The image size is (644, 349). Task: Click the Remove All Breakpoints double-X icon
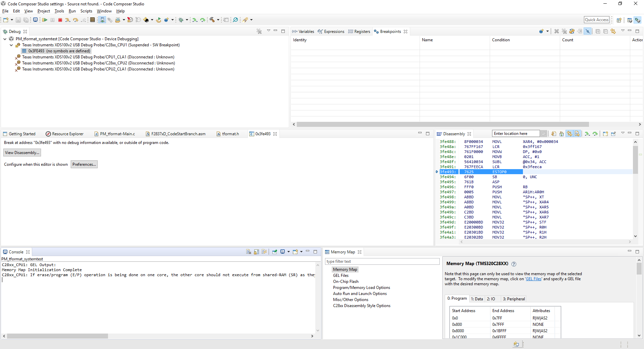(x=564, y=31)
